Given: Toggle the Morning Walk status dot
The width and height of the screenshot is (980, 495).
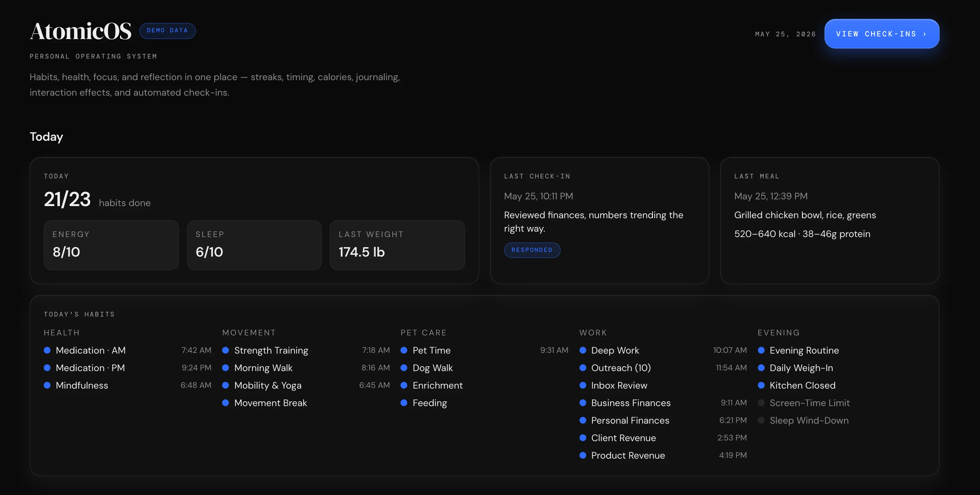Looking at the screenshot, I should 225,368.
